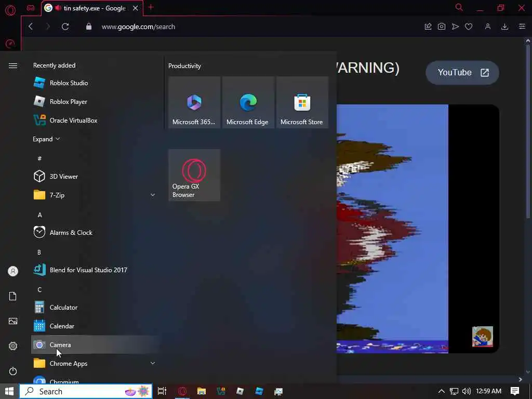Open Roblox Studio on the taskbar
This screenshot has width=532, height=399.
point(259,391)
